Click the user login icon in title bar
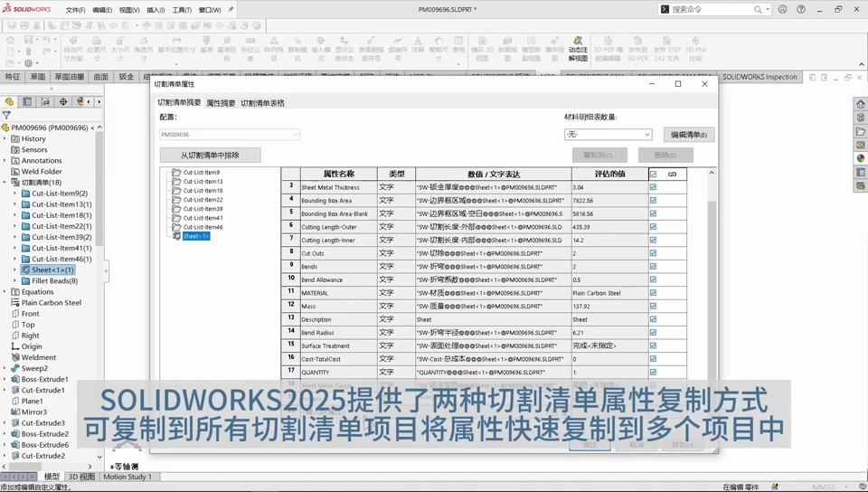 click(782, 9)
